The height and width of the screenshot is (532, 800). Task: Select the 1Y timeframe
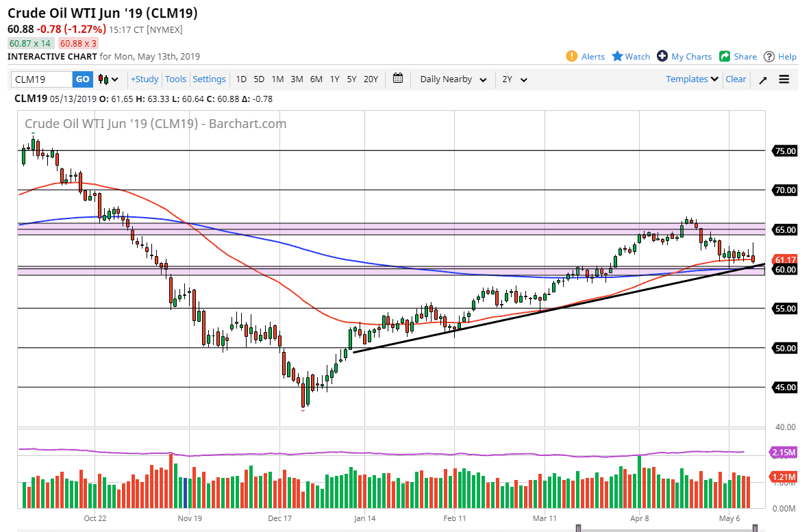334,79
